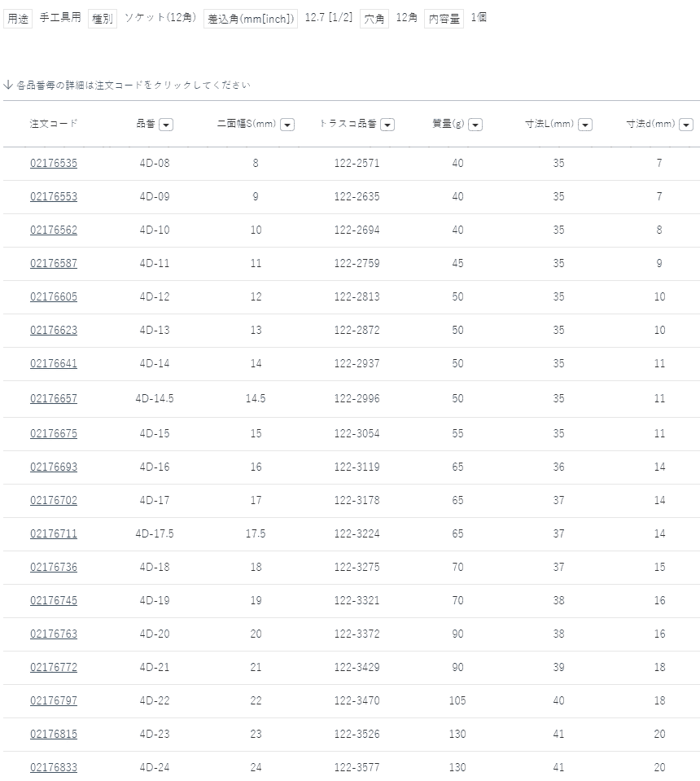Click the トラスコ品番 column dropdown arrow

click(x=387, y=125)
